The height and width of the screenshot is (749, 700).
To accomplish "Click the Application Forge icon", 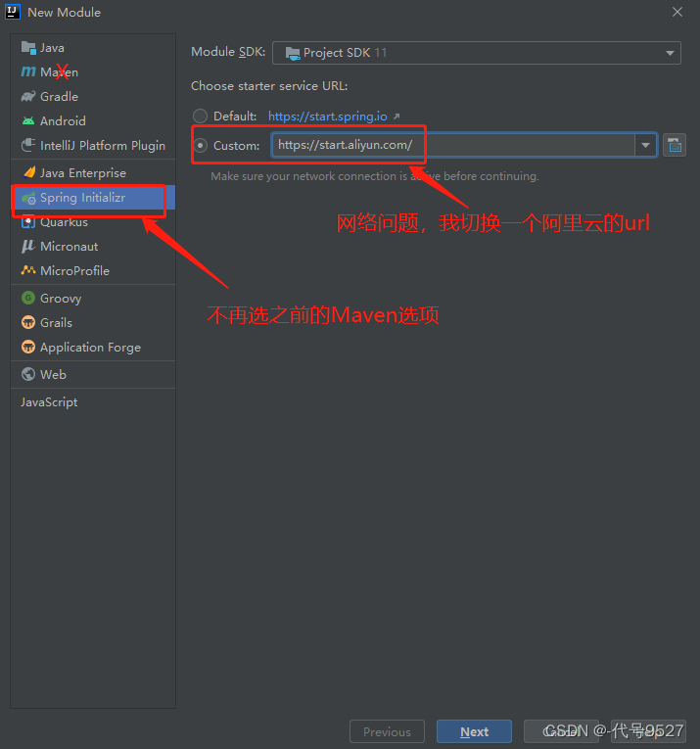I will click(x=28, y=347).
